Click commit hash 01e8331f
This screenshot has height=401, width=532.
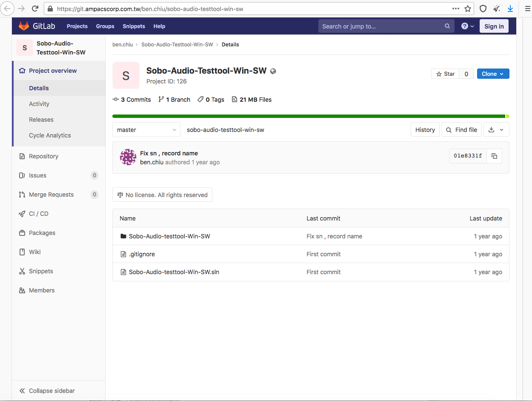pyautogui.click(x=468, y=156)
